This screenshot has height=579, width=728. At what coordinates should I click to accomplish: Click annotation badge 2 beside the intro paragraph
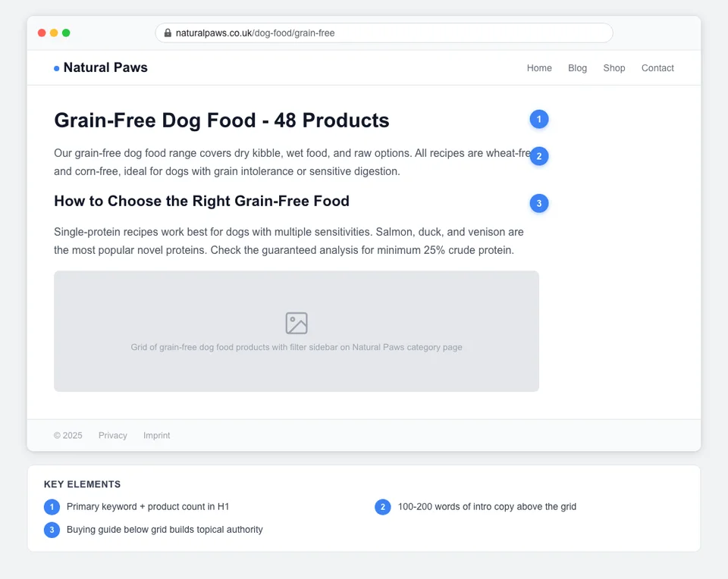click(x=539, y=156)
